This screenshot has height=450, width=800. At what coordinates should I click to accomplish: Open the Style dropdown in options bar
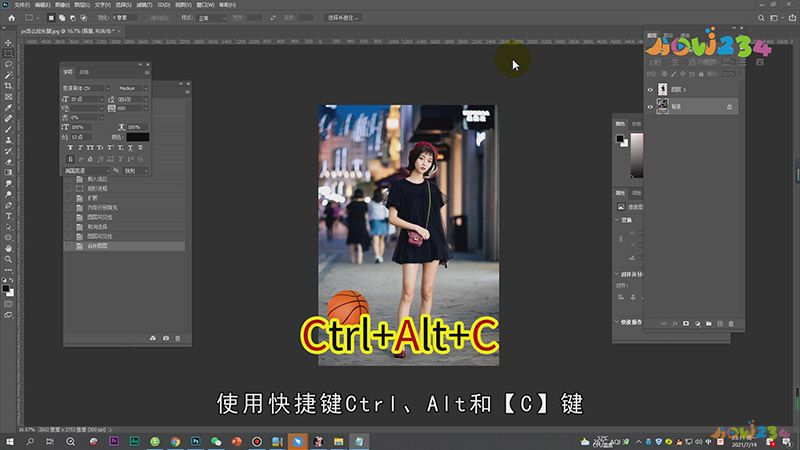[x=212, y=18]
